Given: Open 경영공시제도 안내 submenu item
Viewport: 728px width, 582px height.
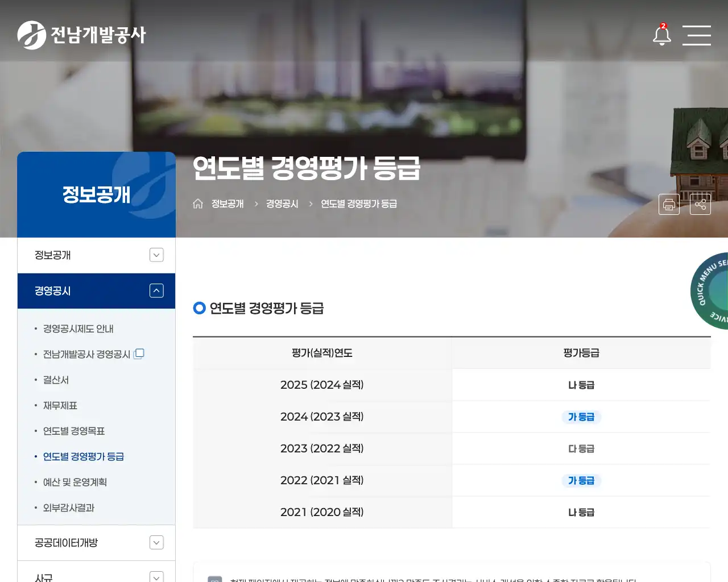Looking at the screenshot, I should click(x=78, y=329).
